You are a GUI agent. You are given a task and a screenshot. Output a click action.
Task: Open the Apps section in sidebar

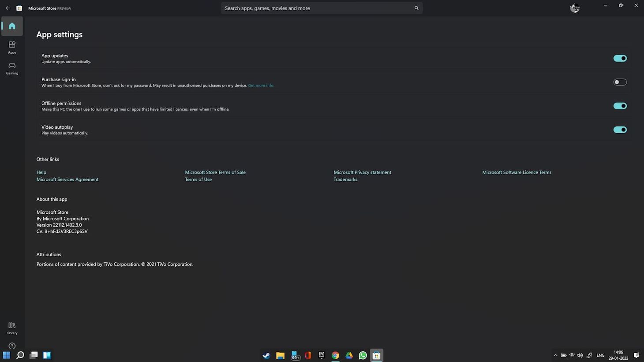click(x=12, y=47)
